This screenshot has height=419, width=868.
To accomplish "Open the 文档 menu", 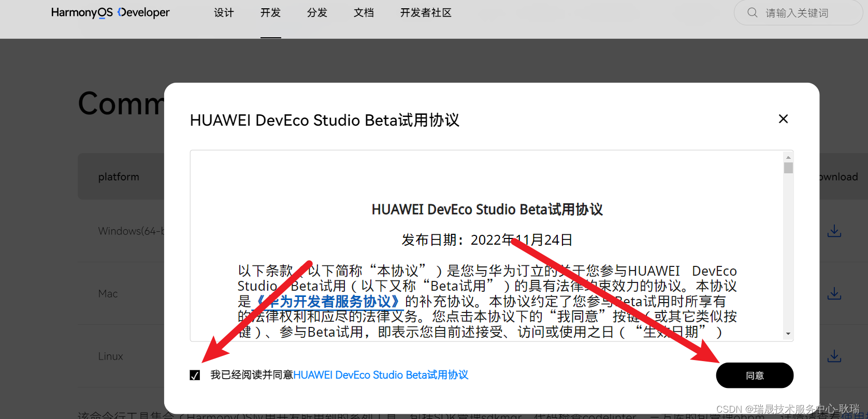I will [x=364, y=13].
